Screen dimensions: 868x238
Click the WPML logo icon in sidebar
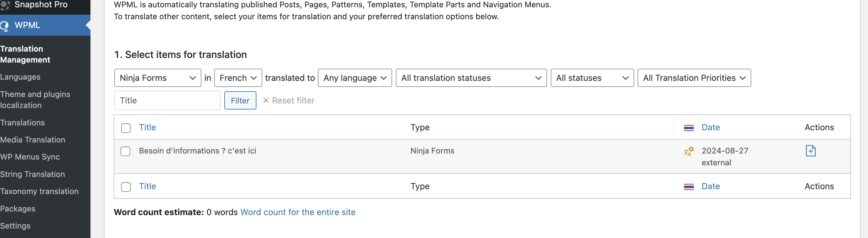(4, 26)
